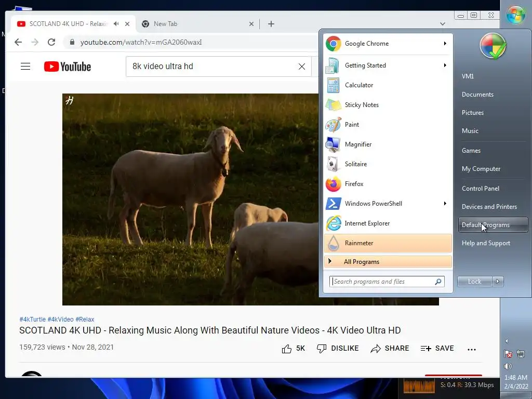Click Chrome forward arrow
This screenshot has width=532, height=399.
pyautogui.click(x=35, y=42)
